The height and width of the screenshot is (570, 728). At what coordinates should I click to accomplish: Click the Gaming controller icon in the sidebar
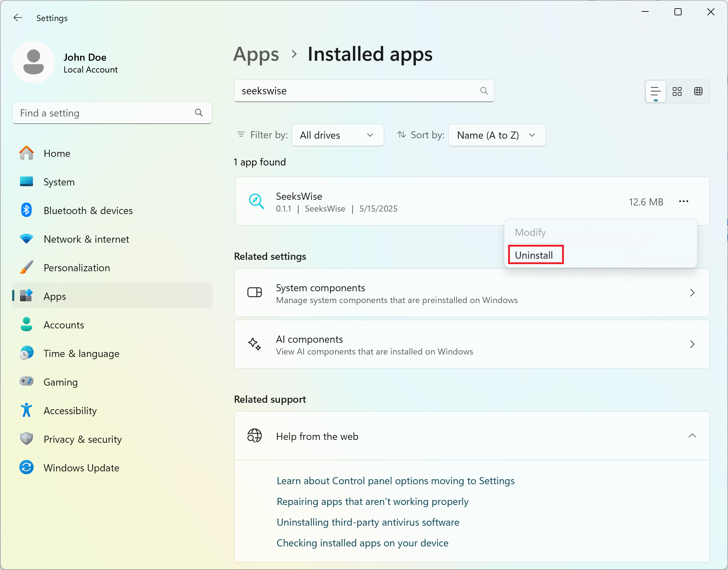click(x=26, y=381)
